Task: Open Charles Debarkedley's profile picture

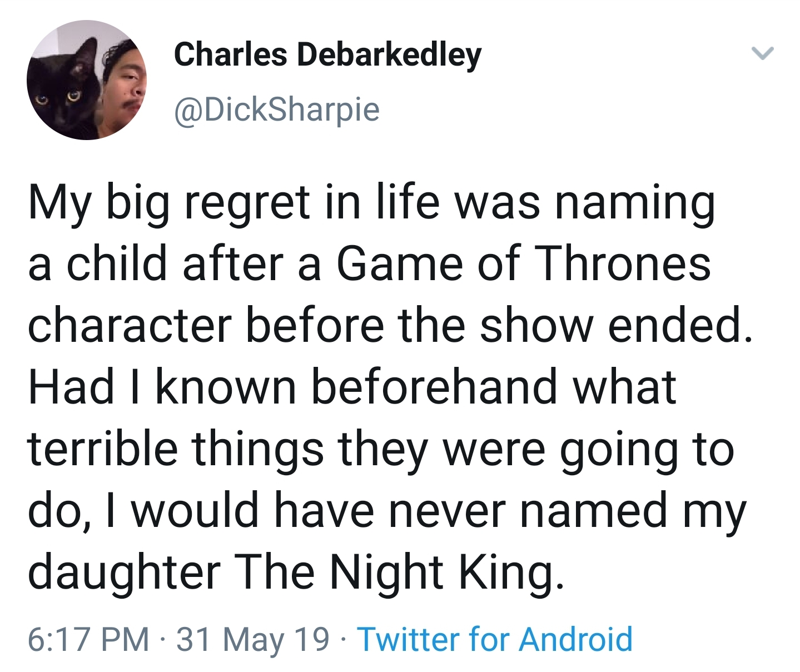Action: 86,80
